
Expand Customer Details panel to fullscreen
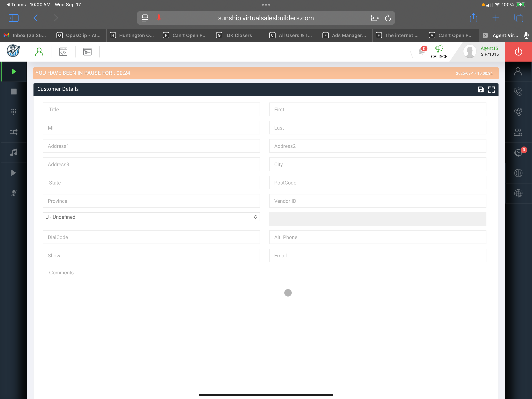[491, 90]
